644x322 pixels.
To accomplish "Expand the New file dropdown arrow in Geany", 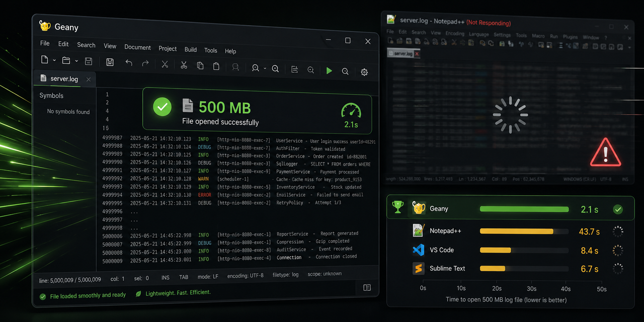I will pyautogui.click(x=54, y=61).
